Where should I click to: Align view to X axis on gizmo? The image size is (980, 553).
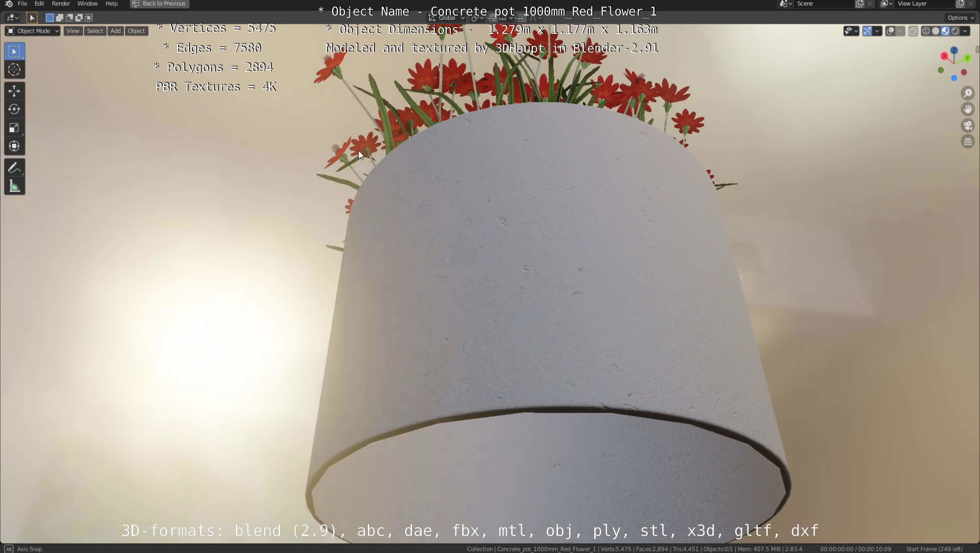945,56
